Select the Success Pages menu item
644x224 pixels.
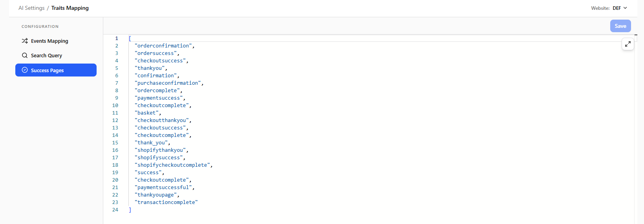[56, 70]
